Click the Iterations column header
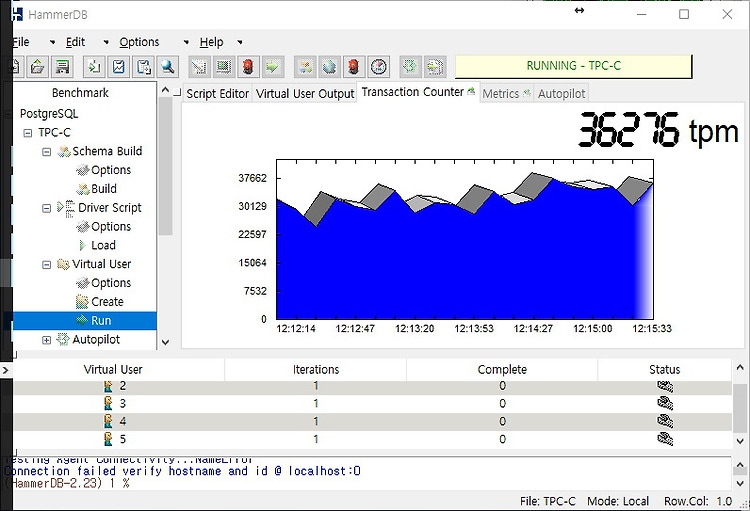The image size is (750, 511). pos(316,369)
